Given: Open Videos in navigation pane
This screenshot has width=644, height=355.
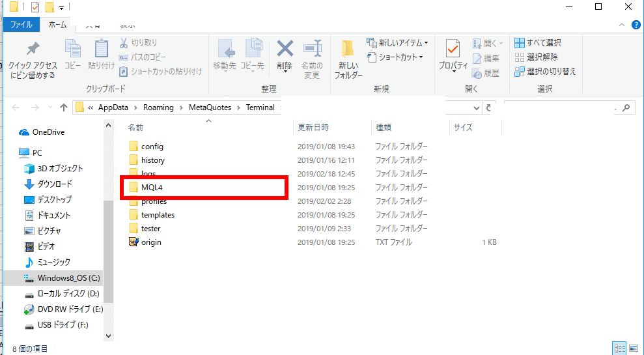Looking at the screenshot, I should click(x=40, y=246).
